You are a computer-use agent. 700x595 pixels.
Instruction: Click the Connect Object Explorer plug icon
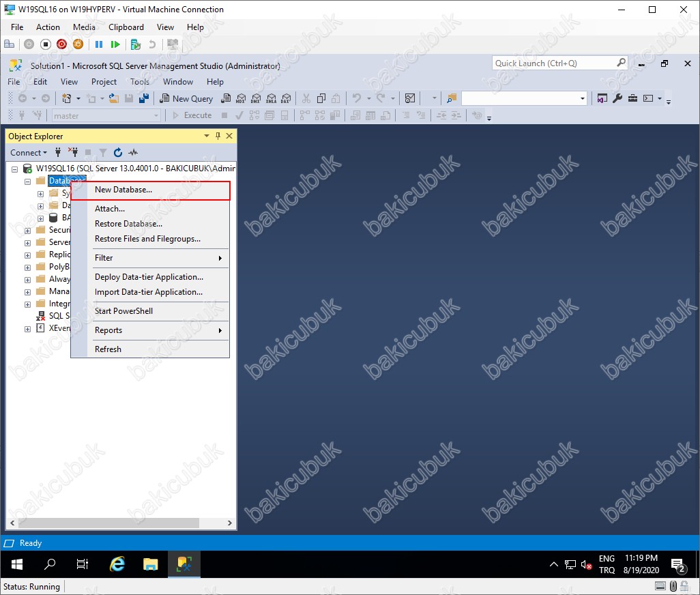58,153
